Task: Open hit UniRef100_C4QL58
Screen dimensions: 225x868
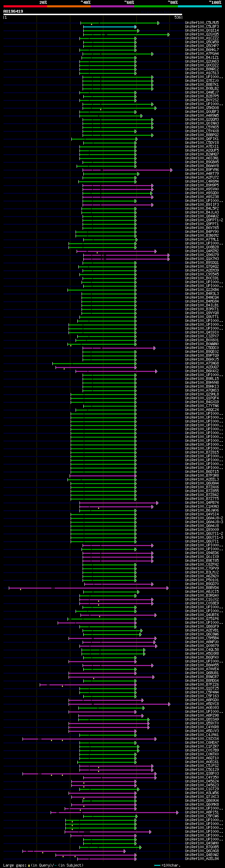Action: [202, 650]
